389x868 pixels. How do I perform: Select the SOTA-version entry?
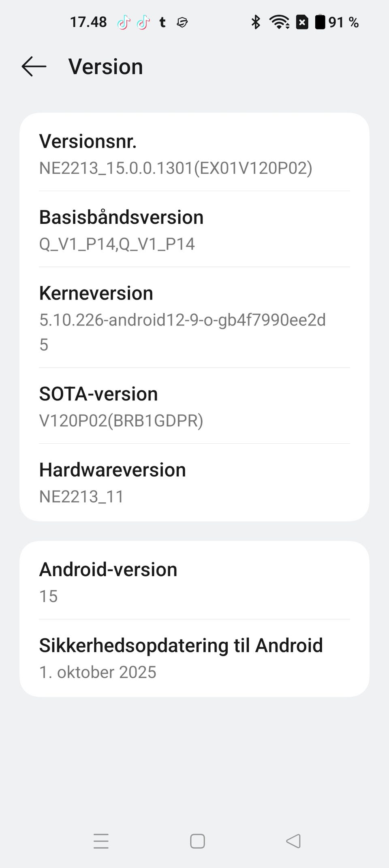(194, 406)
